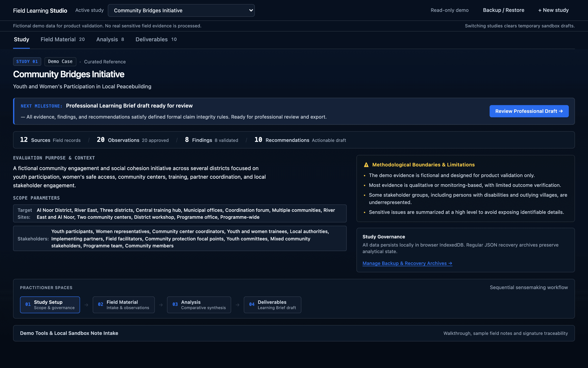Viewport: 588px width, 368px height.
Task: Open the 04 Deliverables space card
Action: coord(272,305)
